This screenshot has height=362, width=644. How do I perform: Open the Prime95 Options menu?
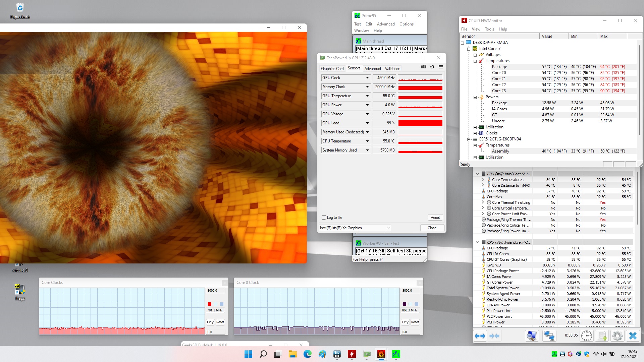pyautogui.click(x=406, y=24)
